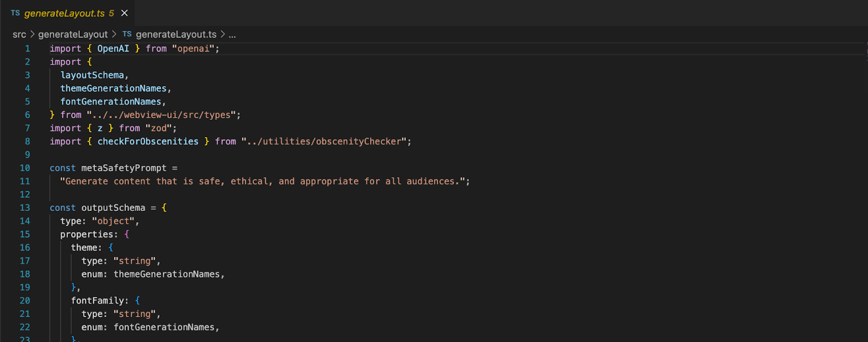Click the "string" value on line 17

click(x=135, y=261)
